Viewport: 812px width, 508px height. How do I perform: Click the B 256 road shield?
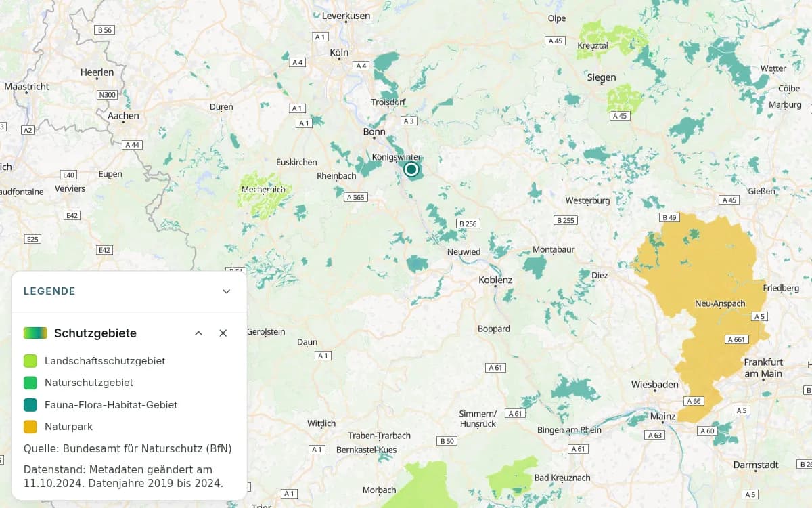pos(468,224)
